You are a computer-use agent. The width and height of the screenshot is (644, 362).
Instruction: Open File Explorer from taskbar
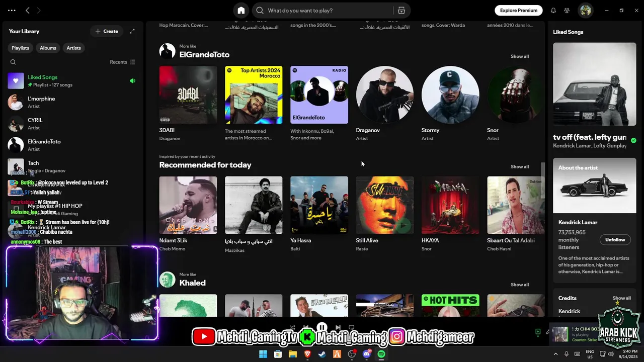click(292, 354)
